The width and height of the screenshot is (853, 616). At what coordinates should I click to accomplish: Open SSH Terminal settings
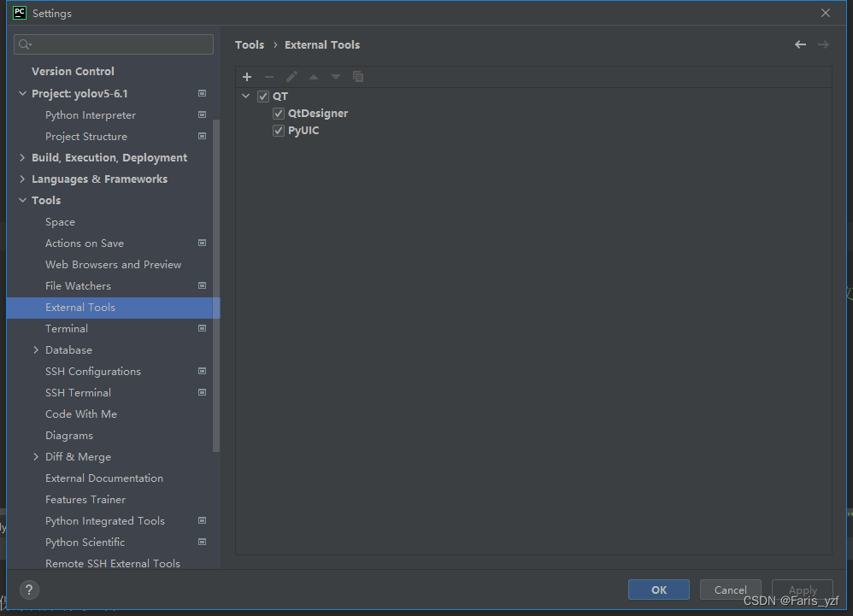[78, 392]
